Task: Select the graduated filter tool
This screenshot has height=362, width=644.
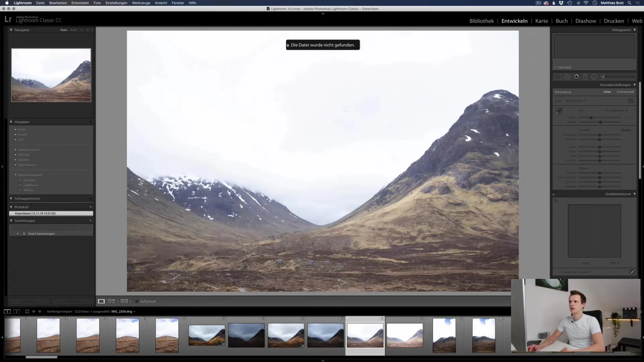Action: coord(585,77)
